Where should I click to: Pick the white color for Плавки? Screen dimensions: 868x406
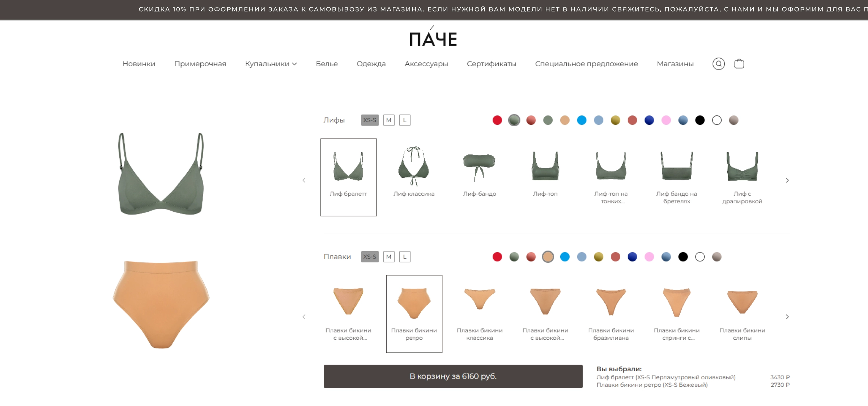click(700, 257)
